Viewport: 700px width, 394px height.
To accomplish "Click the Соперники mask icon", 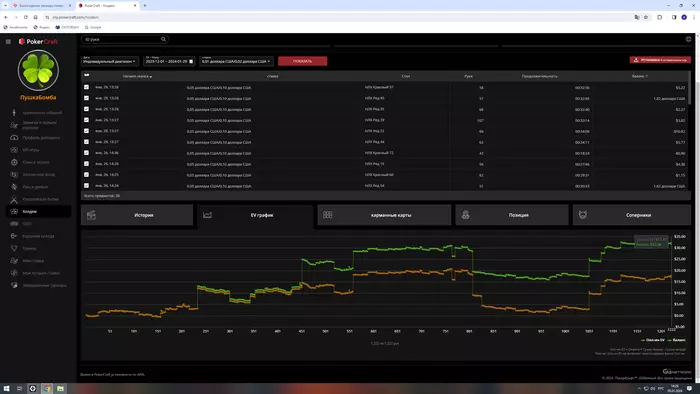I will [x=583, y=215].
